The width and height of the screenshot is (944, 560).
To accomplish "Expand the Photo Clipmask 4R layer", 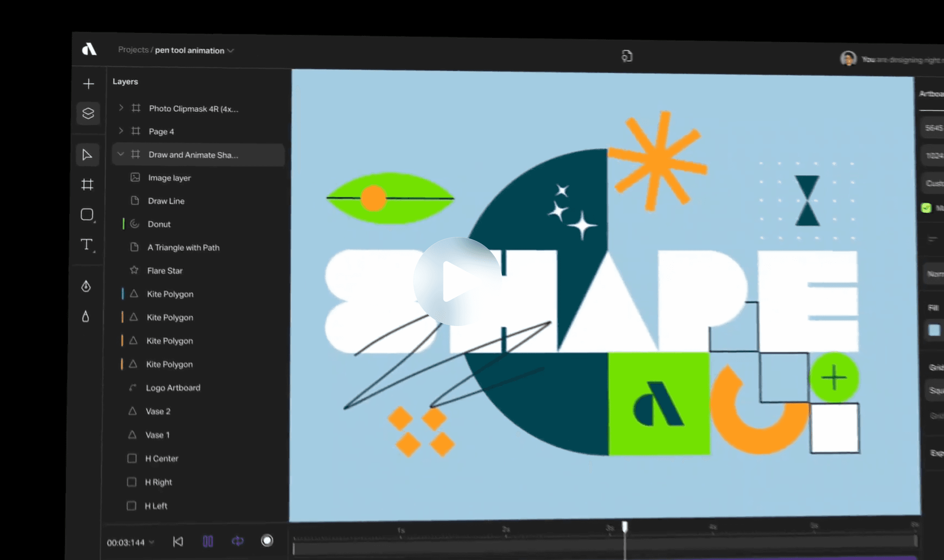I will point(121,108).
